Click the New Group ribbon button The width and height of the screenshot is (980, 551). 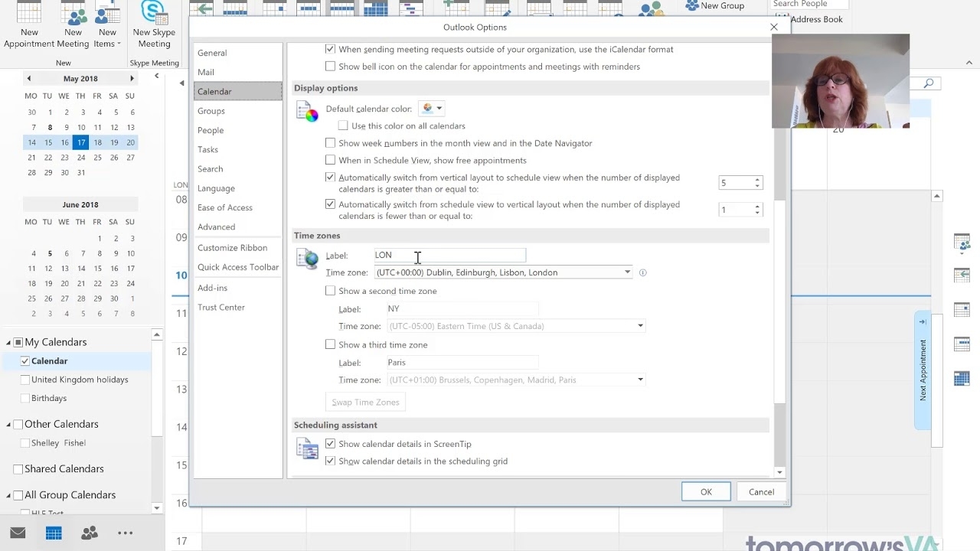(715, 5)
